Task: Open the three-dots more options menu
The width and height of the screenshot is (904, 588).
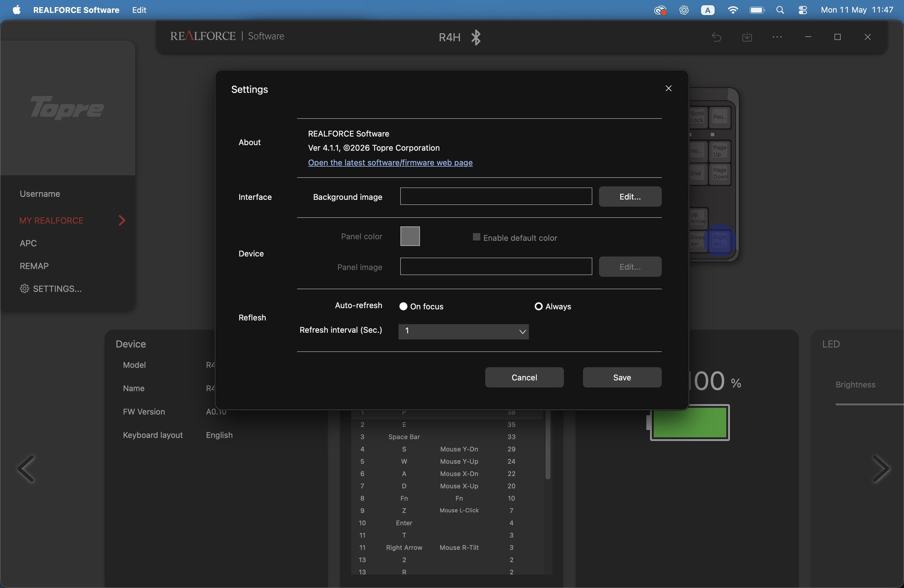Action: [777, 37]
